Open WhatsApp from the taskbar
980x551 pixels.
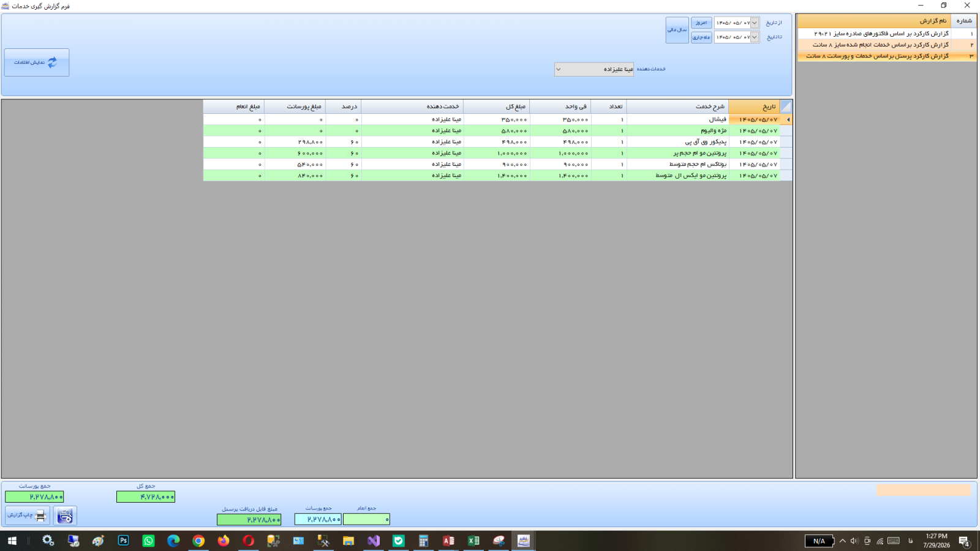point(148,541)
